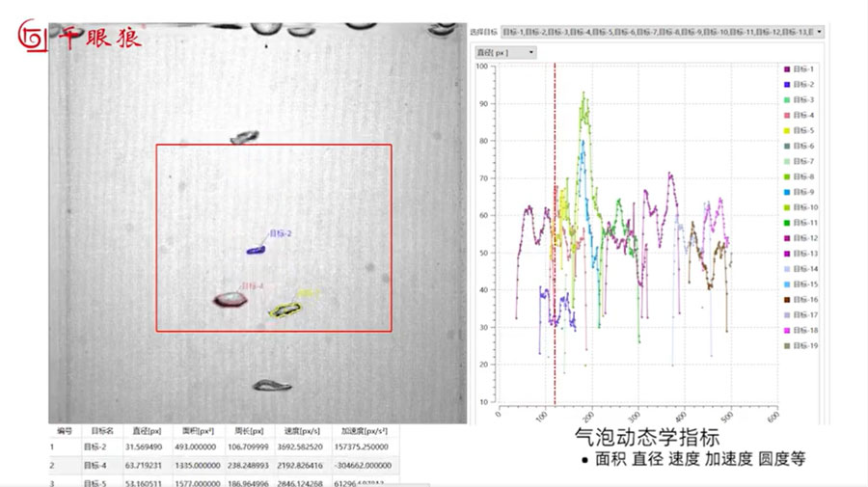
Task: Click the 千眼狼 logo icon
Action: [33, 37]
